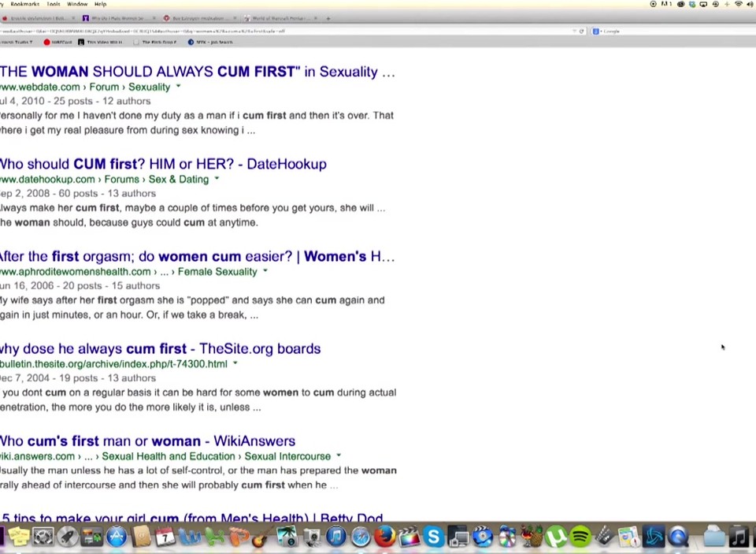
Task: Open the black music note icon in dock
Action: pyautogui.click(x=739, y=536)
